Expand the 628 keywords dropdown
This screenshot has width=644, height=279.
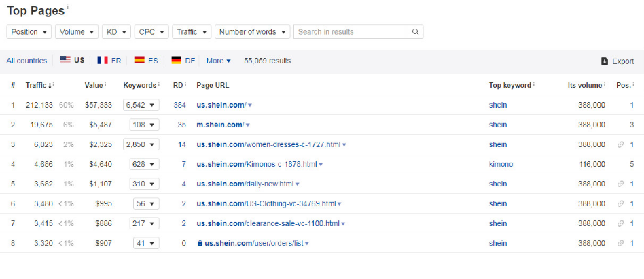pos(144,164)
